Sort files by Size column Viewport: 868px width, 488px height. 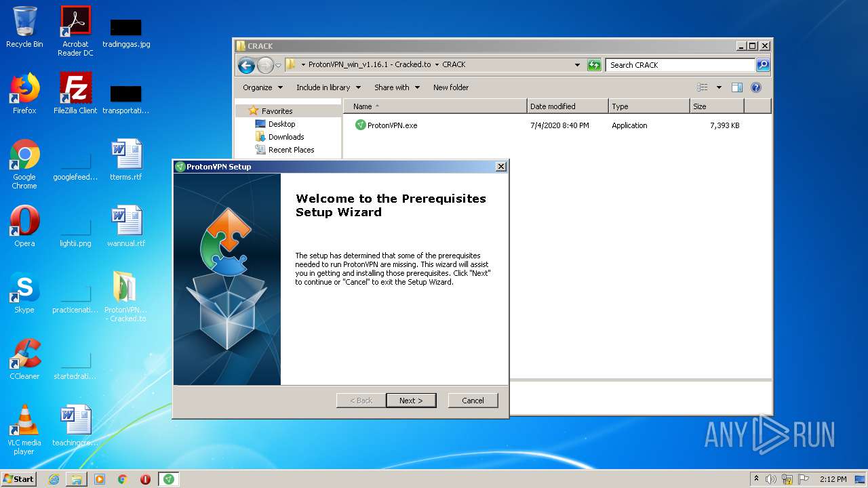coord(717,106)
